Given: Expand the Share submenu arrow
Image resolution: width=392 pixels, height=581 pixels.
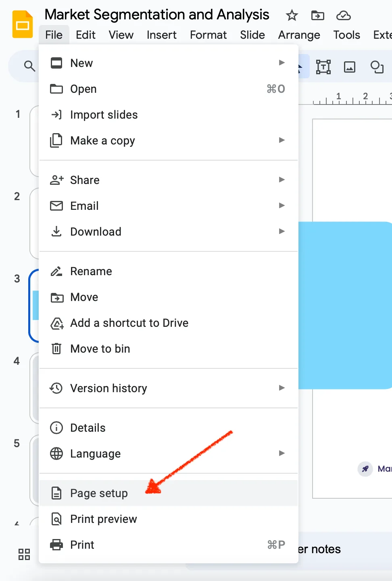Looking at the screenshot, I should click(282, 180).
